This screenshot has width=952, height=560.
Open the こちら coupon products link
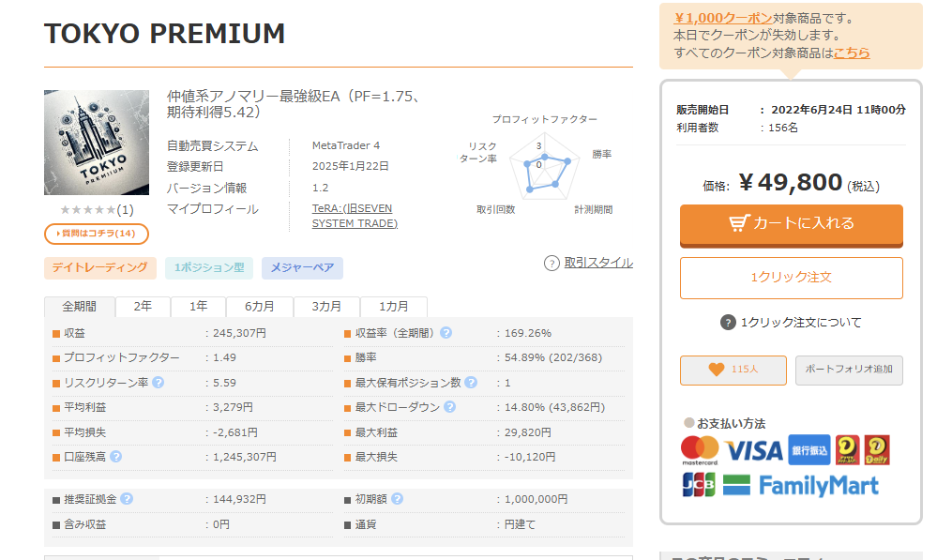pyautogui.click(x=852, y=53)
